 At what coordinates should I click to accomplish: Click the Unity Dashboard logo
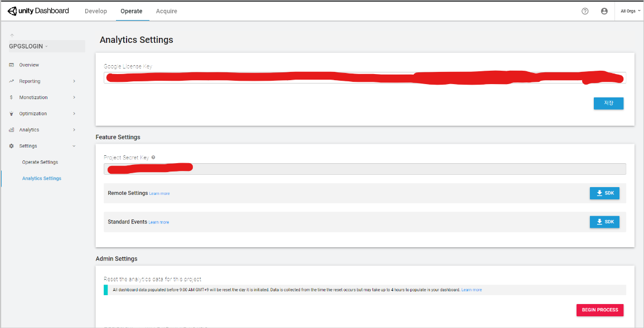click(x=38, y=11)
